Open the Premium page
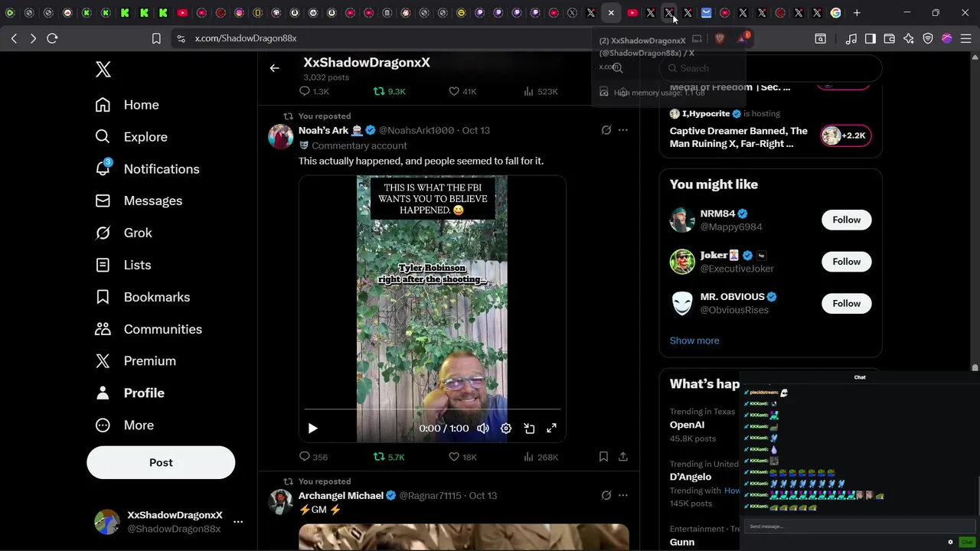Viewport: 980px width, 551px height. [x=136, y=360]
